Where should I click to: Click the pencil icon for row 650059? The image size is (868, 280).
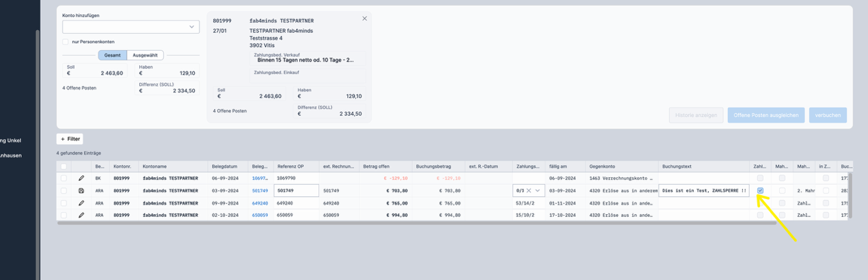(x=81, y=215)
